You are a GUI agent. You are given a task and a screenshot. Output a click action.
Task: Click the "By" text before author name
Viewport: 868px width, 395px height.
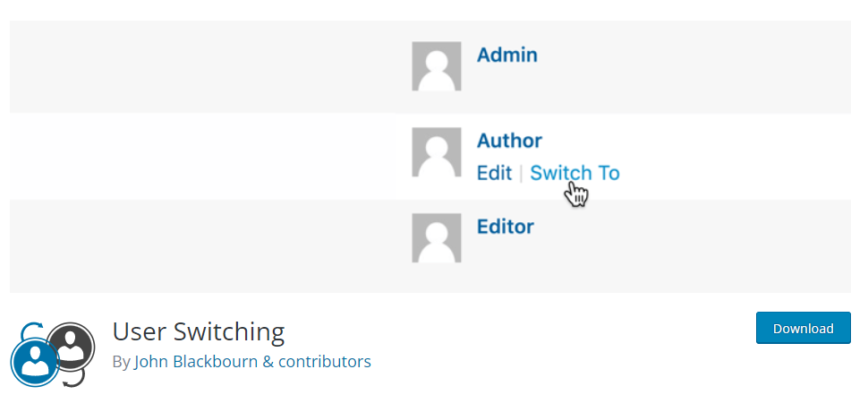121,363
